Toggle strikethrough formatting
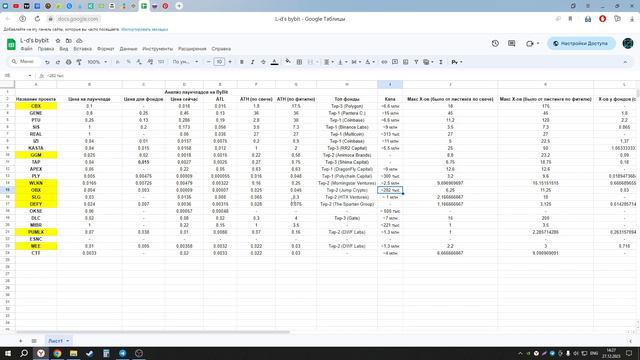 [x=263, y=62]
